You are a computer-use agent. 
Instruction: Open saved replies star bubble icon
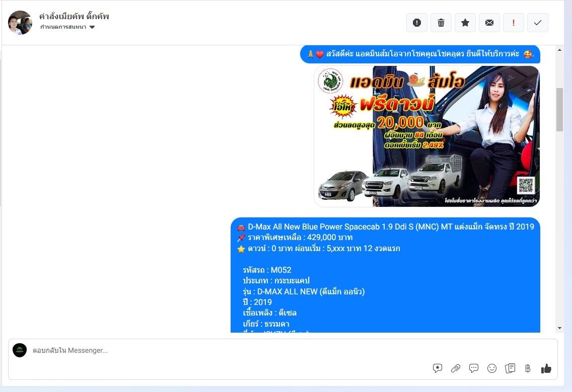click(x=438, y=368)
